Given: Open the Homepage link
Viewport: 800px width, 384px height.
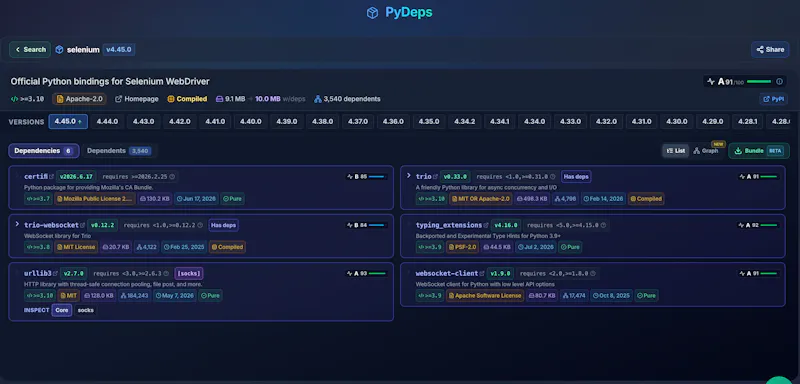Looking at the screenshot, I should (137, 99).
